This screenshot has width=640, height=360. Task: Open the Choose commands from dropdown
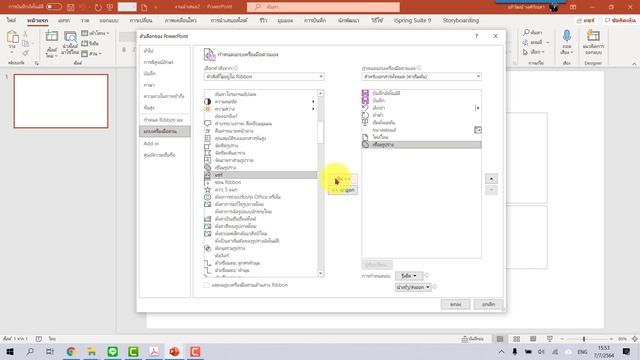click(264, 76)
